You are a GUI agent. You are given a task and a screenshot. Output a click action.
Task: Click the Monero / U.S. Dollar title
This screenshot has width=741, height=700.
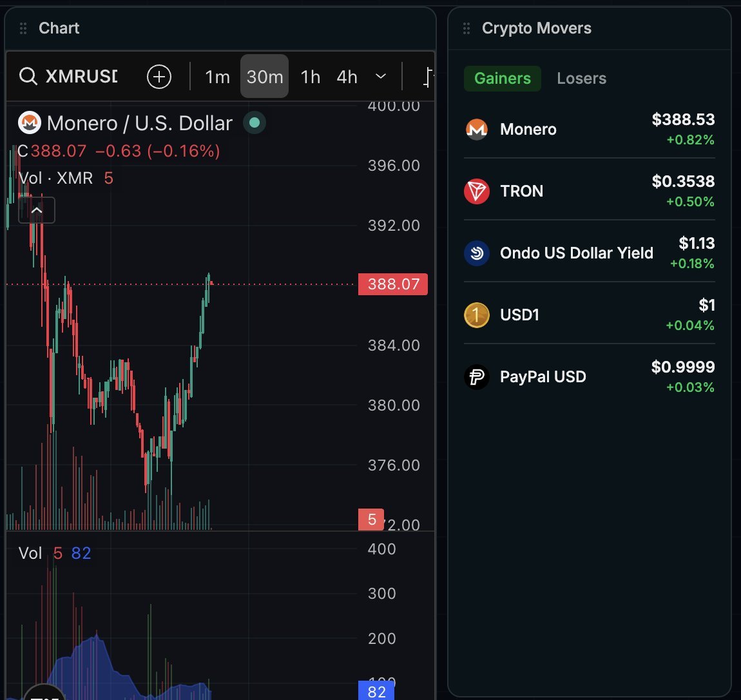[x=139, y=123]
